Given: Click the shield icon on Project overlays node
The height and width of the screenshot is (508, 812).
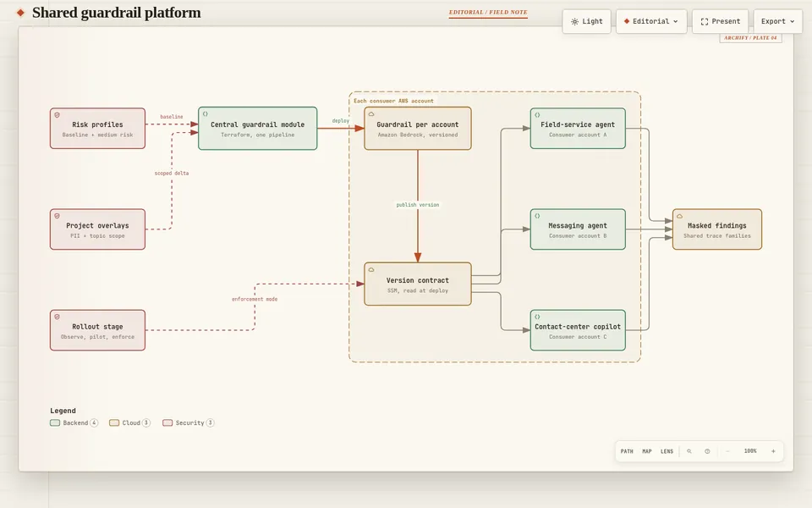Looking at the screenshot, I should click(57, 216).
